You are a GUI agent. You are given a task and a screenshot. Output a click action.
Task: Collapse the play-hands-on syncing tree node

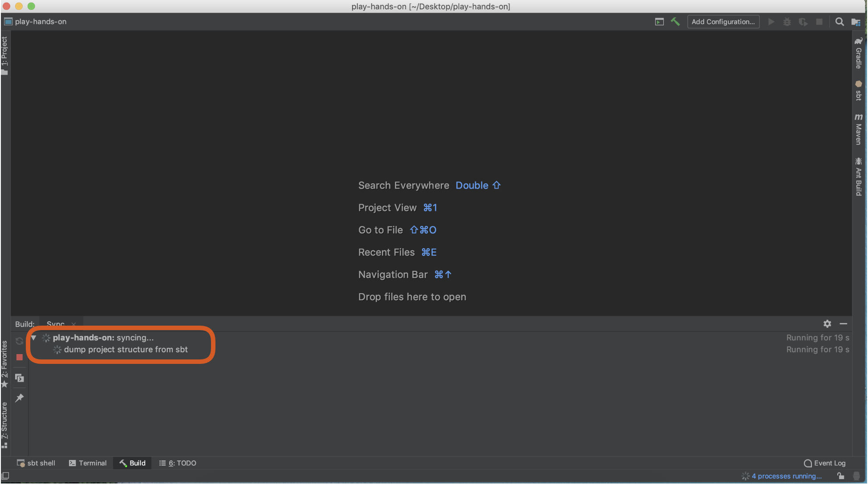(33, 338)
